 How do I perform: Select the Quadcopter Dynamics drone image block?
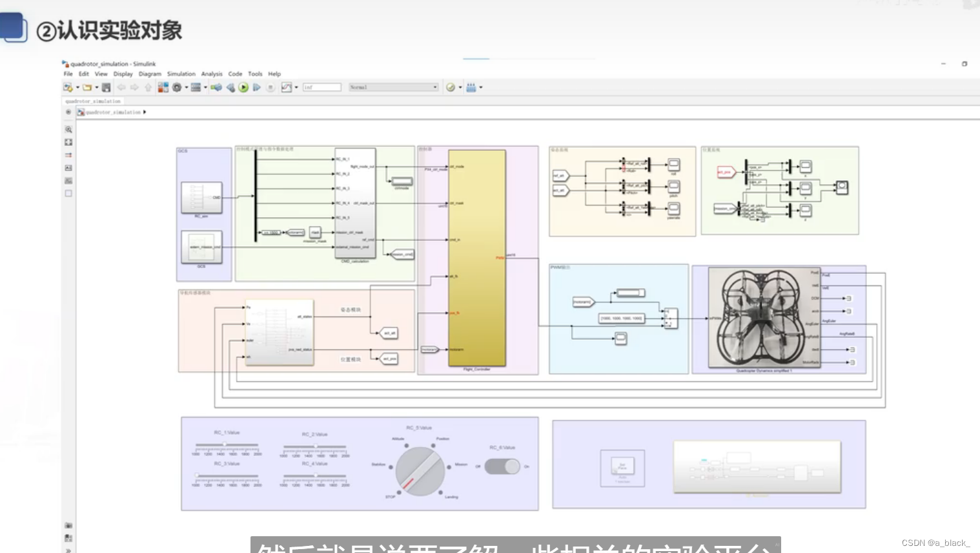pyautogui.click(x=764, y=318)
